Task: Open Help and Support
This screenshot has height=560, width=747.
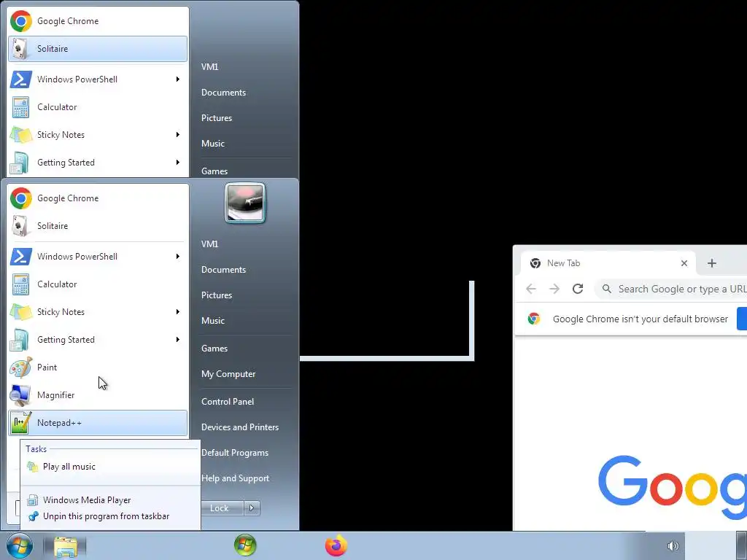Action: pyautogui.click(x=235, y=478)
